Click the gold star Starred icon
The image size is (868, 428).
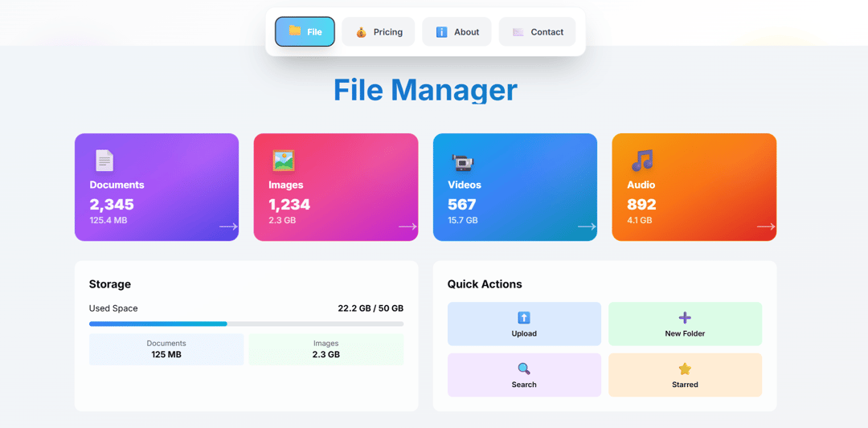click(685, 369)
